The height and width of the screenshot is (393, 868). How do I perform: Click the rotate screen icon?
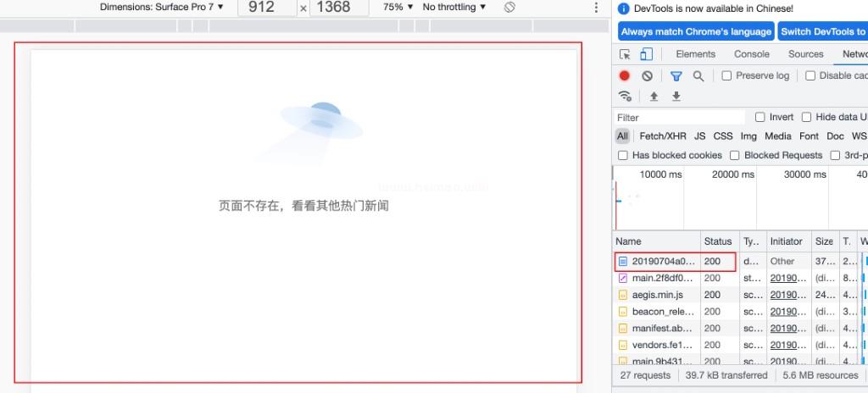click(x=509, y=7)
